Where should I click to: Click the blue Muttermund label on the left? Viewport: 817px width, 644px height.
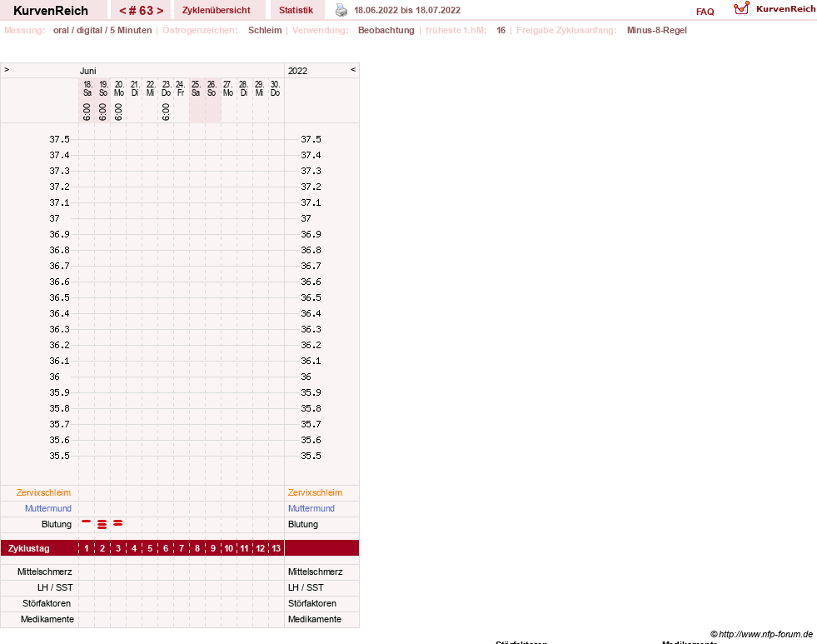pyautogui.click(x=48, y=508)
